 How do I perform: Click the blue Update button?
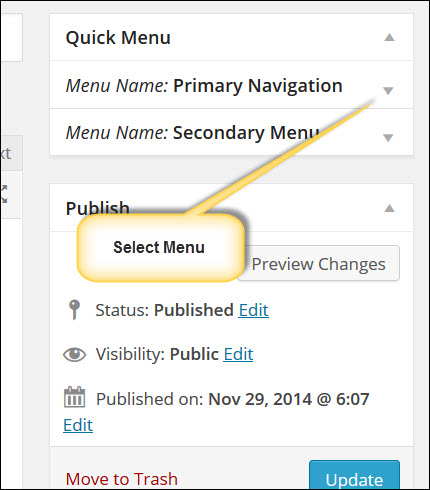pyautogui.click(x=354, y=475)
